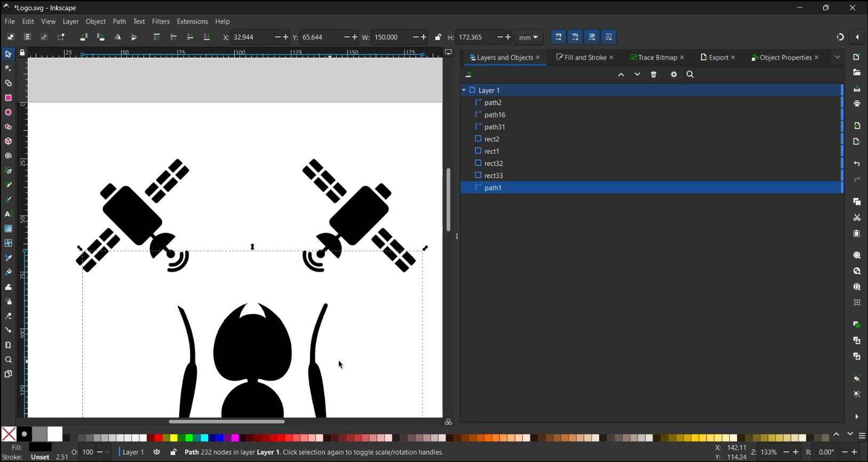Click the Undo icon
The width and height of the screenshot is (868, 462).
click(857, 164)
